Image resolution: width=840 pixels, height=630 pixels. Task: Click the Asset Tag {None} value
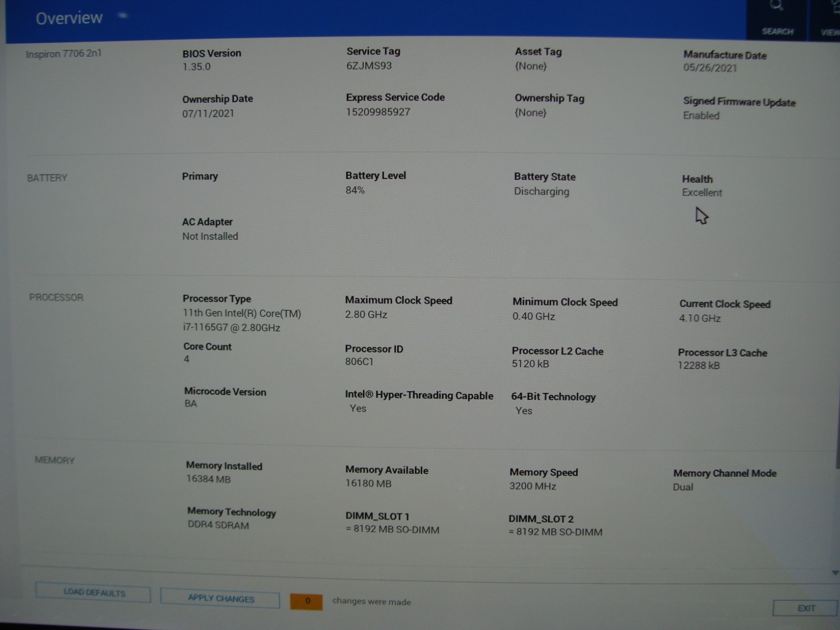point(530,66)
